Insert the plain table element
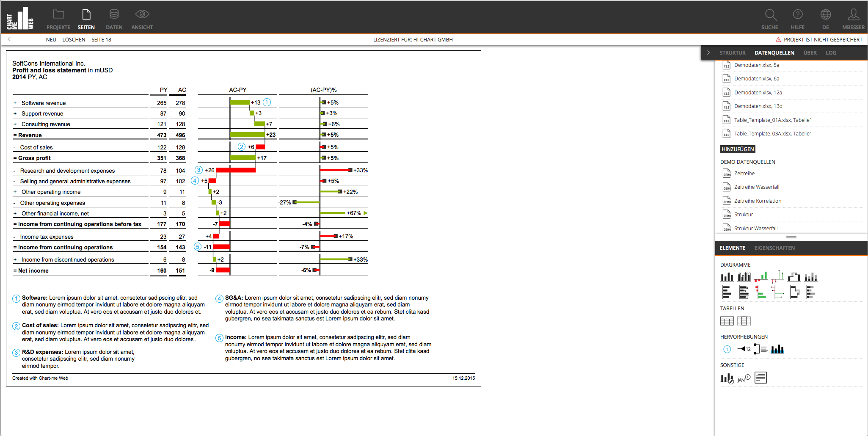Viewport: 868px width, 436px height. [x=727, y=321]
